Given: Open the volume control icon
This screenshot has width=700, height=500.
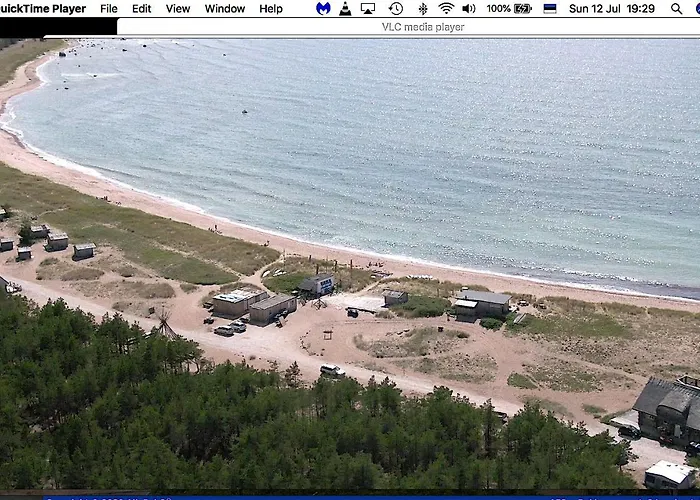Looking at the screenshot, I should point(469,9).
